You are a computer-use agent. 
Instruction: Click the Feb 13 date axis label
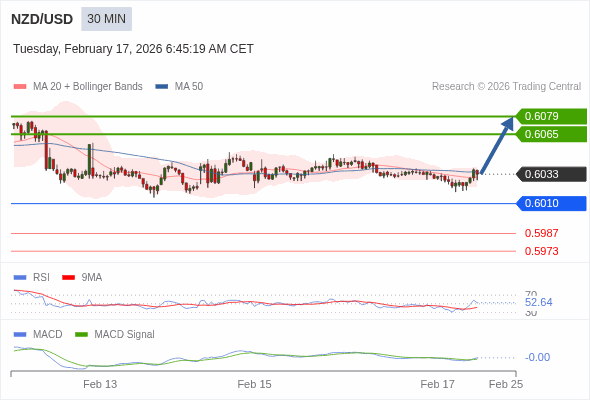(100, 385)
